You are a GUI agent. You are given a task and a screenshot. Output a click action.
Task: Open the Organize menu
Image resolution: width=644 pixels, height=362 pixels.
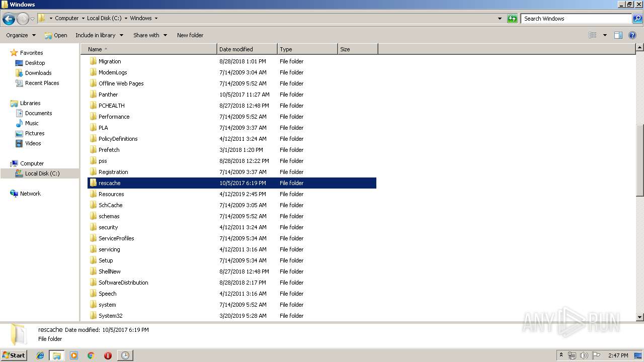tap(21, 35)
